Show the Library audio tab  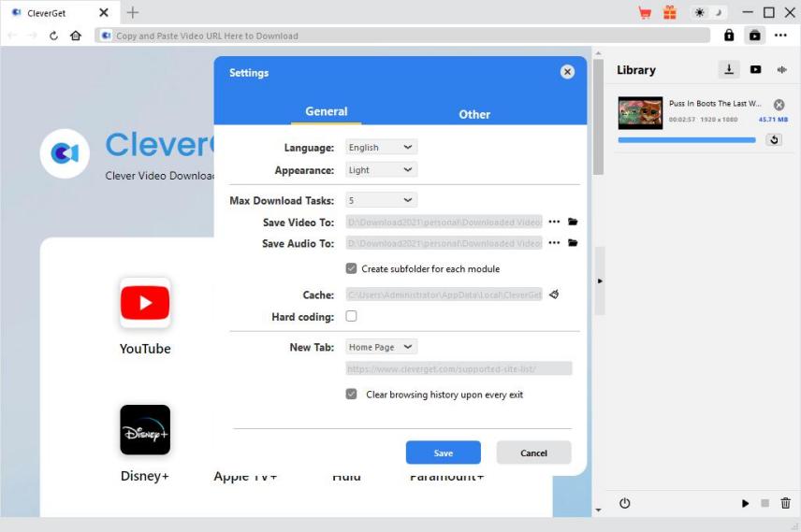coord(781,69)
